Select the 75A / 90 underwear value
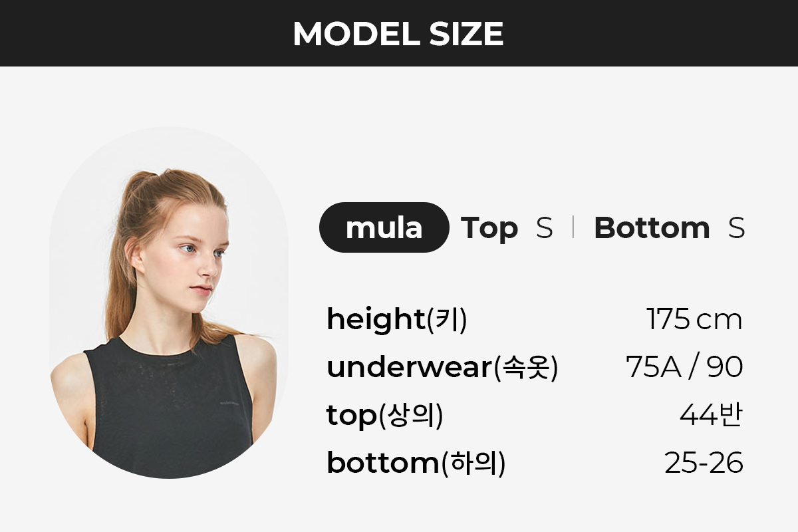This screenshot has width=798, height=532. point(684,367)
